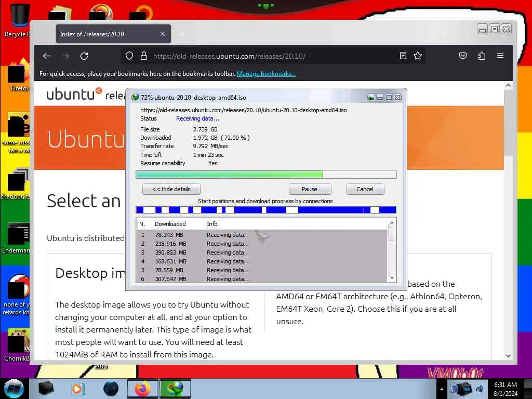Close the Index of /releases/20.10 tab
The image size is (532, 399).
(163, 34)
